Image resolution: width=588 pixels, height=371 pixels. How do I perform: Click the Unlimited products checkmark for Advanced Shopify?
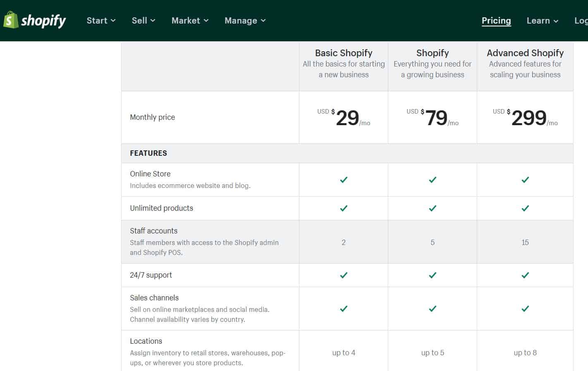pos(525,208)
